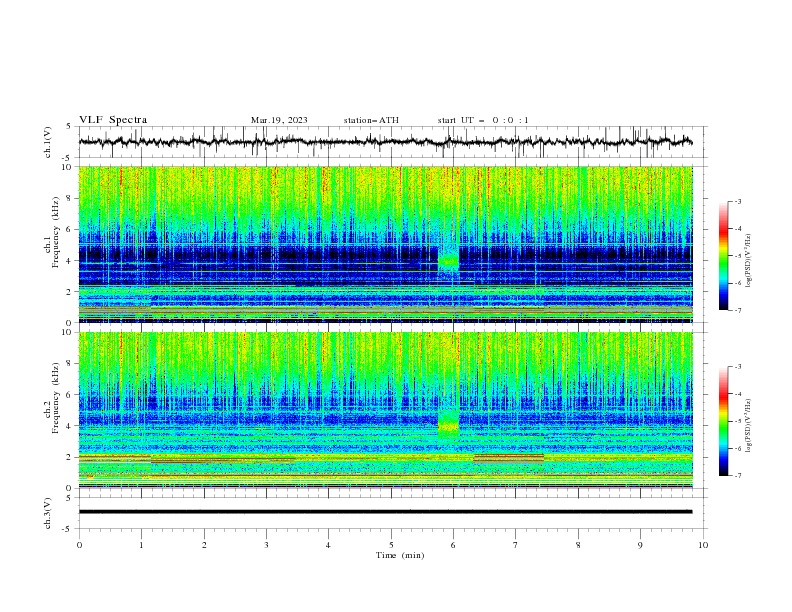Click the "-3" label on the upper color bar
The height and width of the screenshot is (612, 792).
coord(738,201)
